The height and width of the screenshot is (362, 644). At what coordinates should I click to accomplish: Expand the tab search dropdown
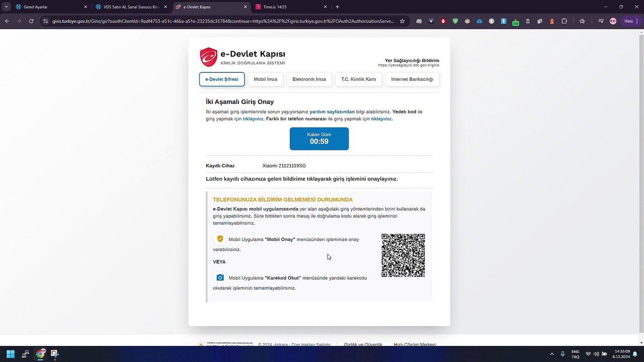click(7, 7)
